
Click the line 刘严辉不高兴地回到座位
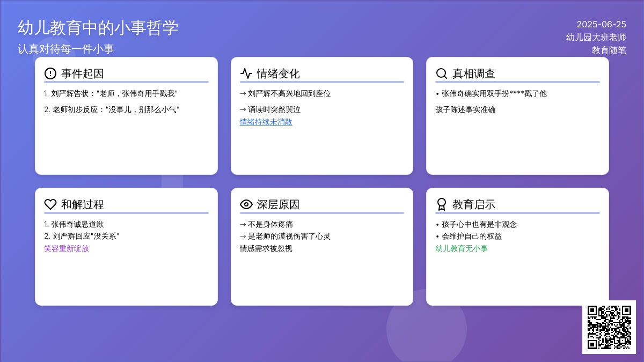coord(285,93)
